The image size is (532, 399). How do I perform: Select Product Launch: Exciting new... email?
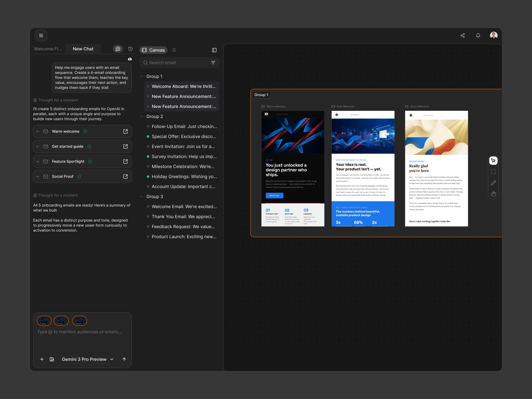[182, 237]
